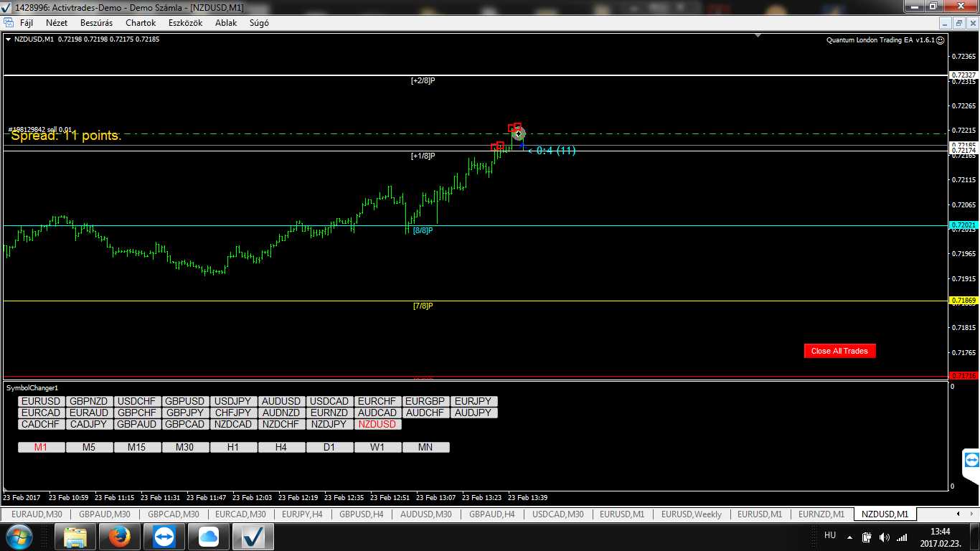The width and height of the screenshot is (980, 551).
Task: Click the Close All Trades button
Action: 839,351
